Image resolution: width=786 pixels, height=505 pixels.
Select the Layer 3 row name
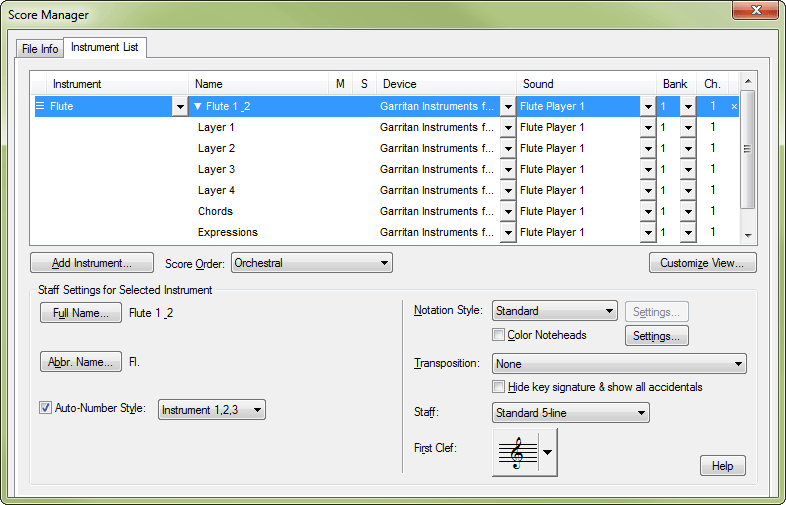pyautogui.click(x=217, y=169)
